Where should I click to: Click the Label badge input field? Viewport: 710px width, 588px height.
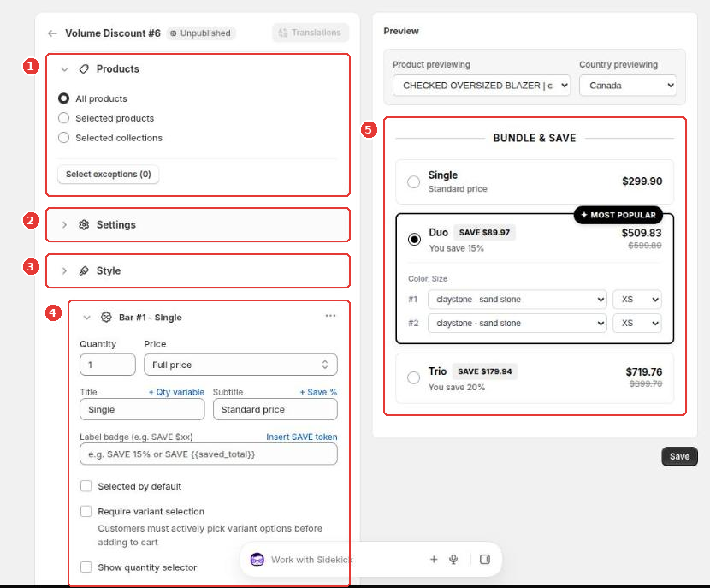tap(208, 454)
